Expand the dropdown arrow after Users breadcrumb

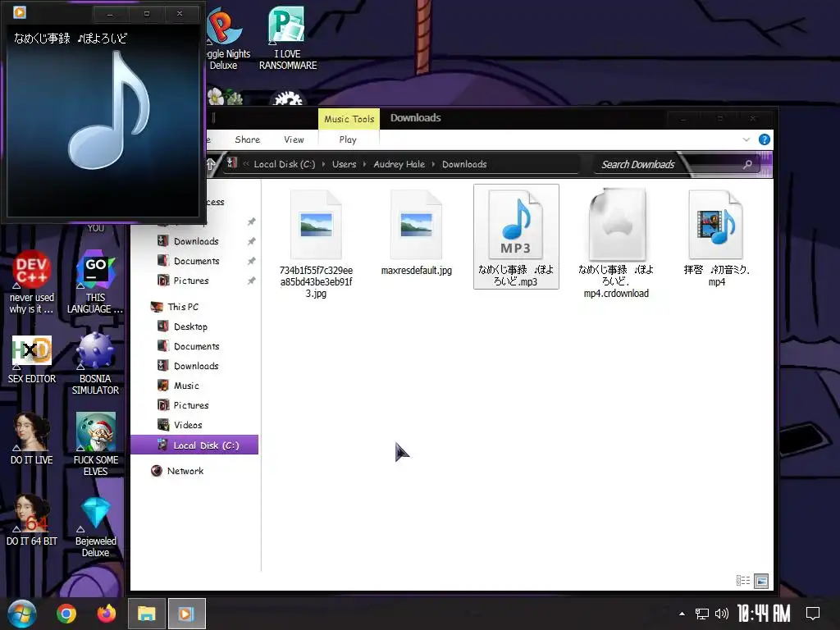(365, 164)
